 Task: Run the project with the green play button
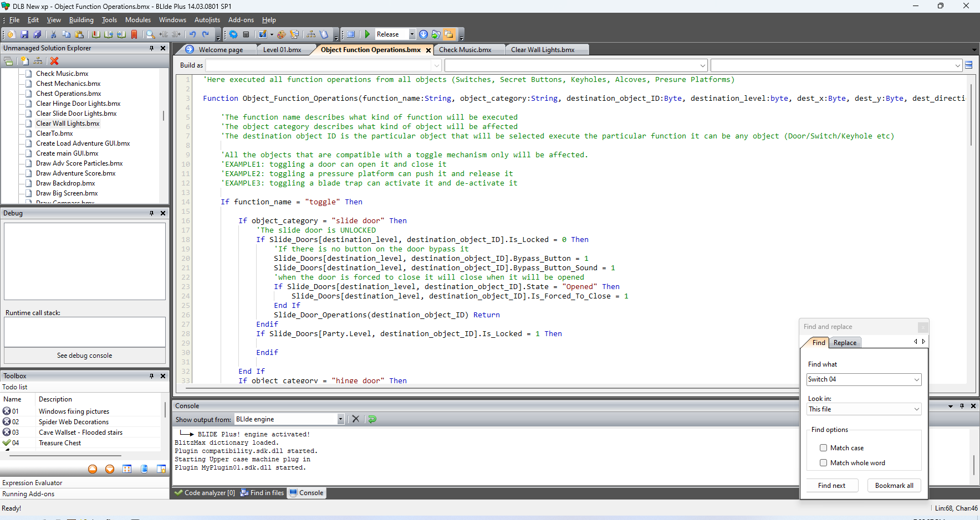coord(367,34)
